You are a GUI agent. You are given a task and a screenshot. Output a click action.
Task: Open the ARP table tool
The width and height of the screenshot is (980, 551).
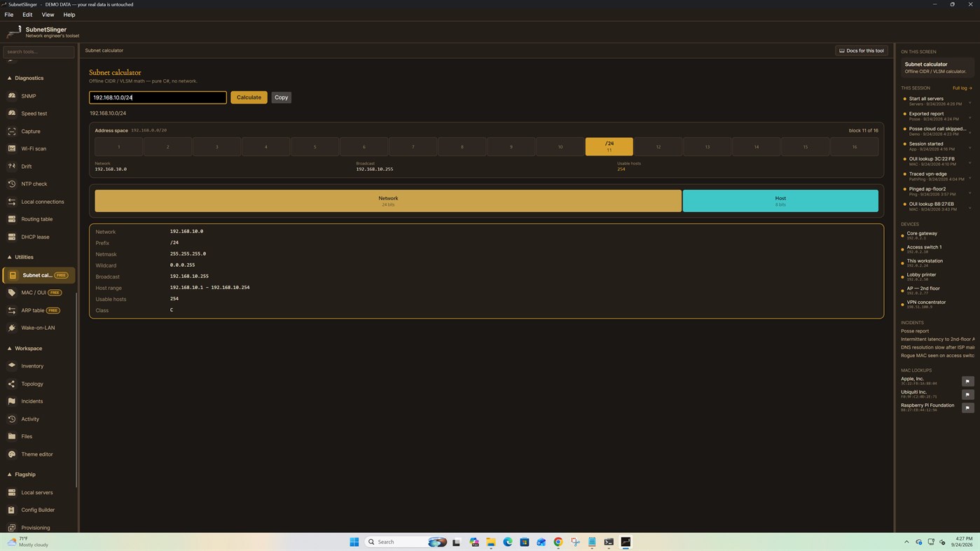click(39, 310)
